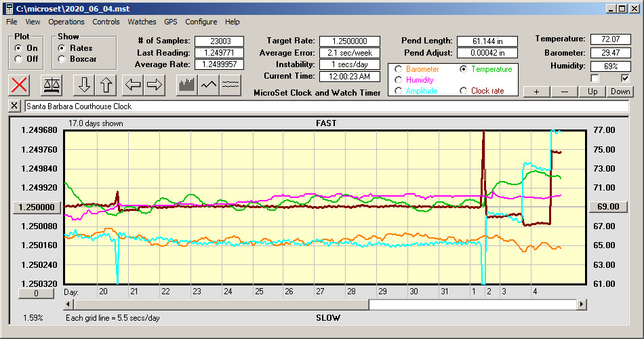The width and height of the screenshot is (644, 339).
Task: Click the 0 button below left axis
Action: pyautogui.click(x=36, y=294)
